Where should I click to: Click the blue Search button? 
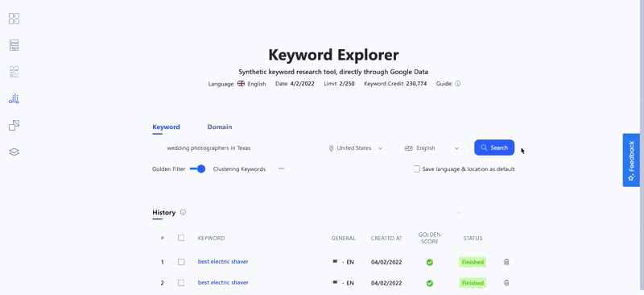tap(494, 147)
